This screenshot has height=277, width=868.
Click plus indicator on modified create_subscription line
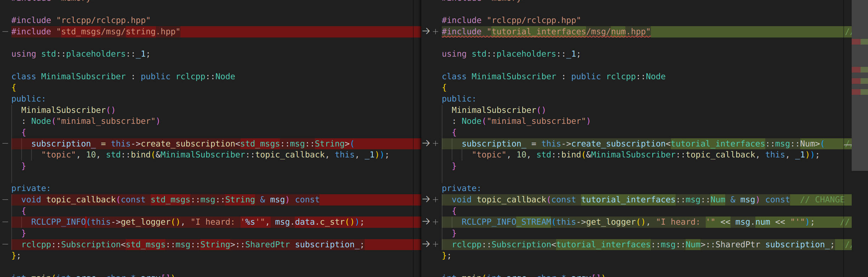point(436,144)
